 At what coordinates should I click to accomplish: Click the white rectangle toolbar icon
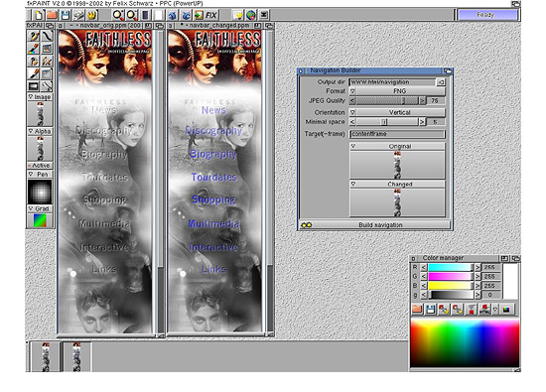click(x=158, y=15)
